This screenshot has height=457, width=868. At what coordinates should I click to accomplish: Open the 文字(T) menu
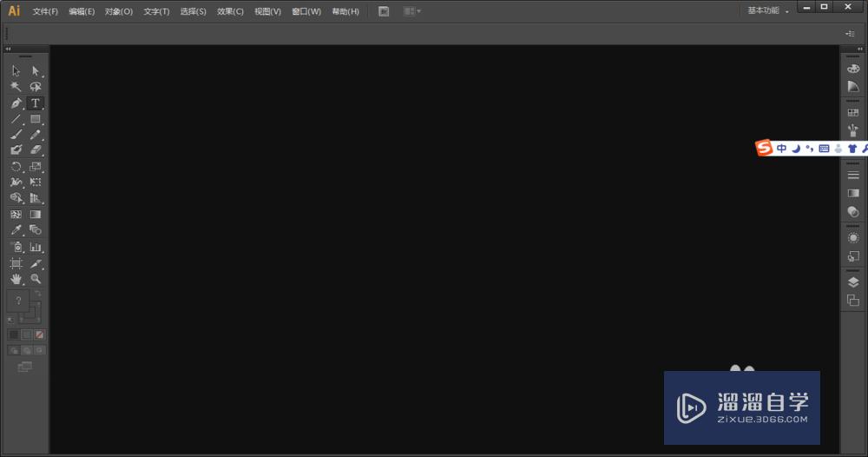(156, 11)
